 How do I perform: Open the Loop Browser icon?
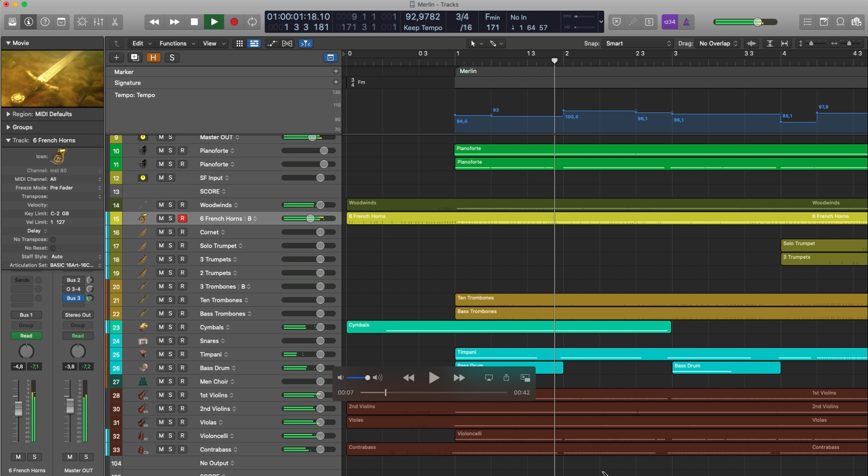pyautogui.click(x=840, y=22)
